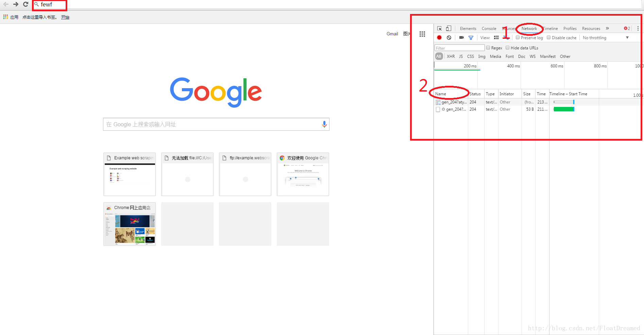Click the overview timeline at the 200 ms marker
644x335 pixels.
pos(470,66)
